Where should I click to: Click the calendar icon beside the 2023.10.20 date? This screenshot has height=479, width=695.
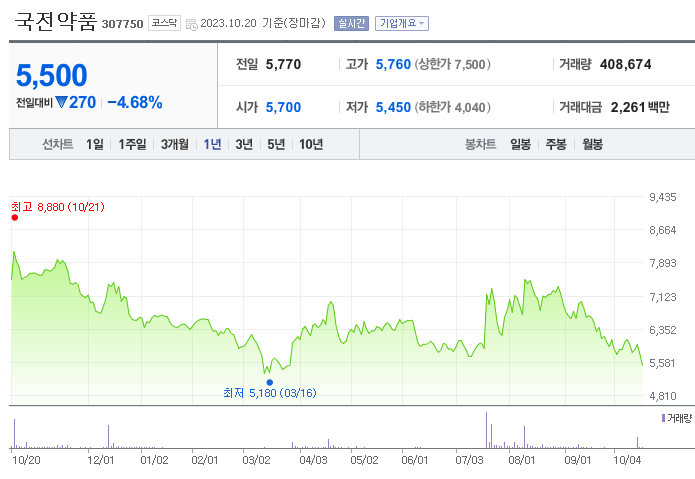(191, 24)
